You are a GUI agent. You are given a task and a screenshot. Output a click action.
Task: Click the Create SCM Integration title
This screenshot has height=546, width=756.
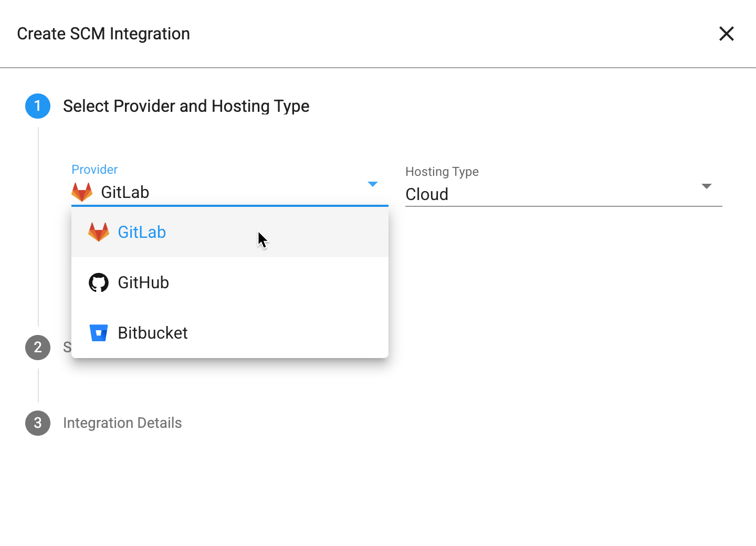click(103, 34)
